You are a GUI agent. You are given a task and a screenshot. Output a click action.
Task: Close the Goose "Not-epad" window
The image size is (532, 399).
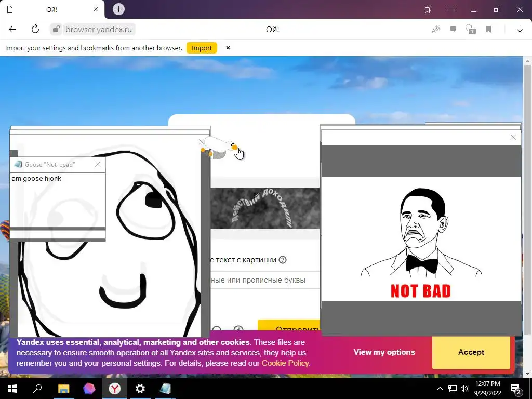98,164
